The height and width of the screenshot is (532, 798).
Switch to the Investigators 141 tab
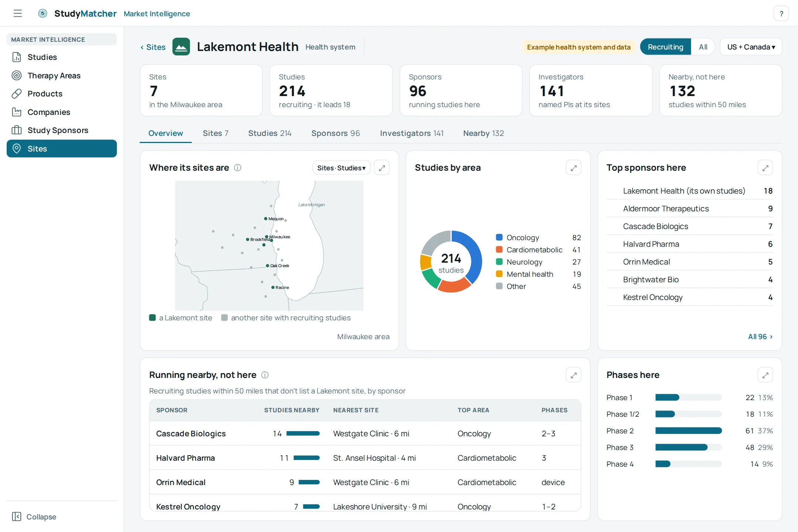[412, 133]
